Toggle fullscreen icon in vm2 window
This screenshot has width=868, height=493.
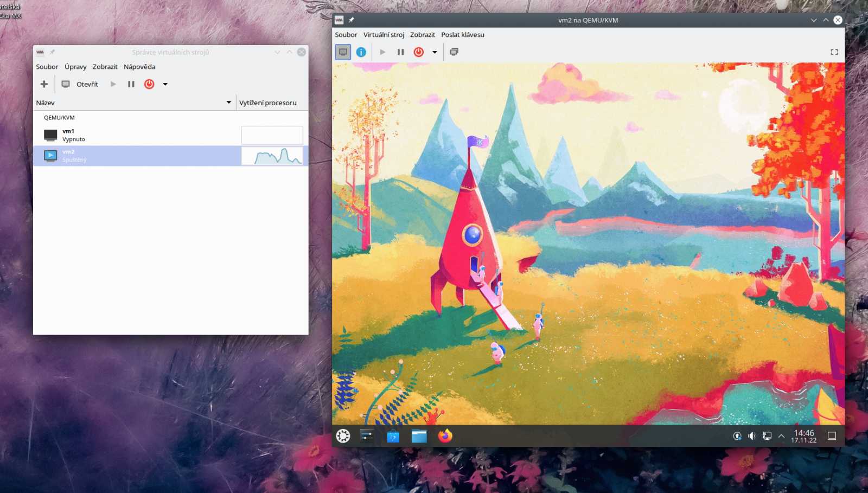tap(834, 52)
